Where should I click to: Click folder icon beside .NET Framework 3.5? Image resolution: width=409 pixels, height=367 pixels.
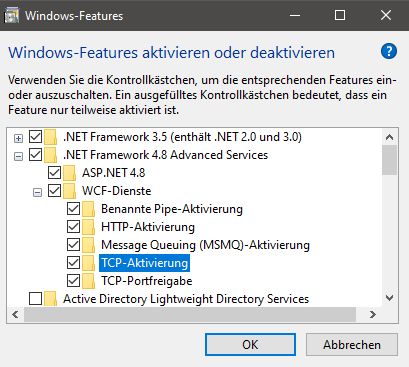tap(51, 137)
